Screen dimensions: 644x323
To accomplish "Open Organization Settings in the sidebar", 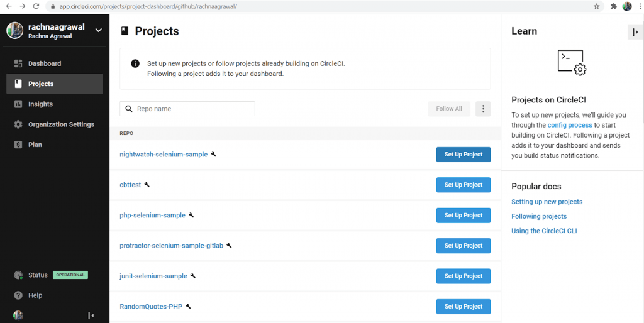I will 55,124.
